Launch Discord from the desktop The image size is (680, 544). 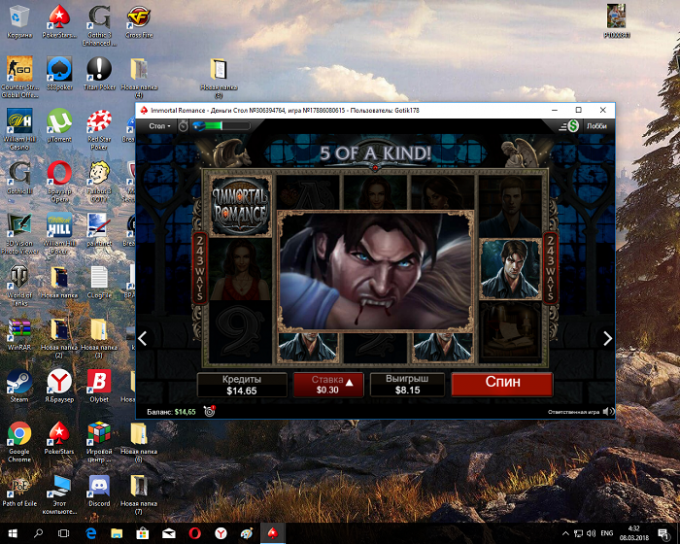click(99, 490)
